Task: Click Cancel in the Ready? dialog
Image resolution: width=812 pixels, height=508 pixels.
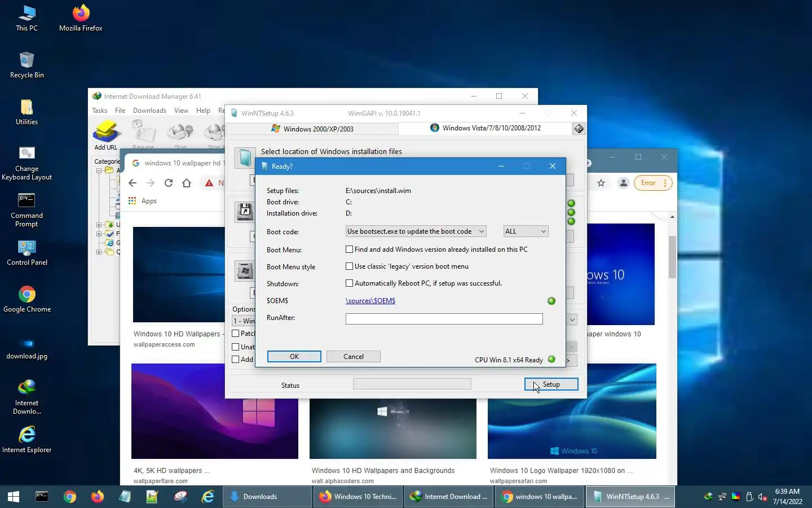Action: pos(354,357)
